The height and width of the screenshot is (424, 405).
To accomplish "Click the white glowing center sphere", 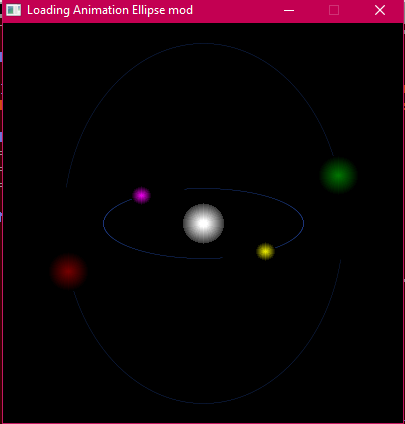I will pos(203,223).
